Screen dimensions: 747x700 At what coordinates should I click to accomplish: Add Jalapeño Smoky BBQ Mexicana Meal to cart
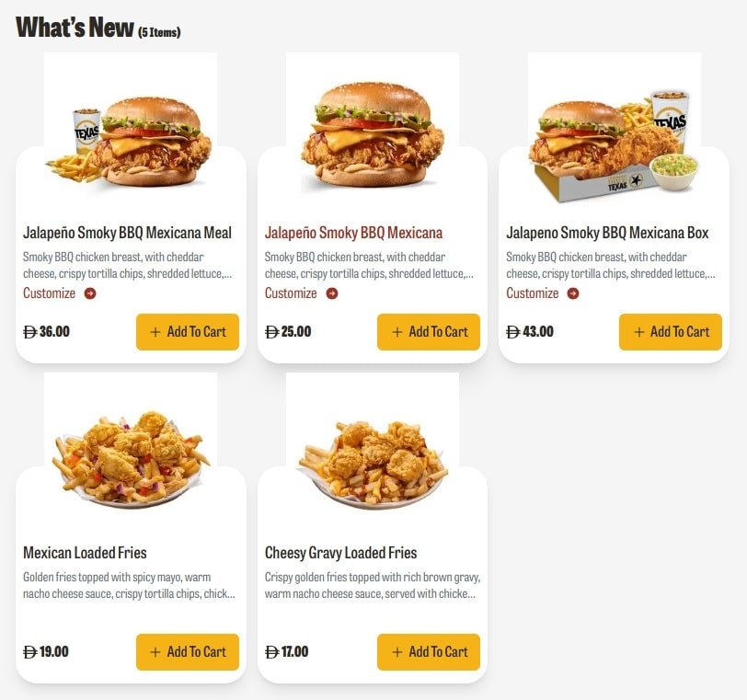click(188, 332)
